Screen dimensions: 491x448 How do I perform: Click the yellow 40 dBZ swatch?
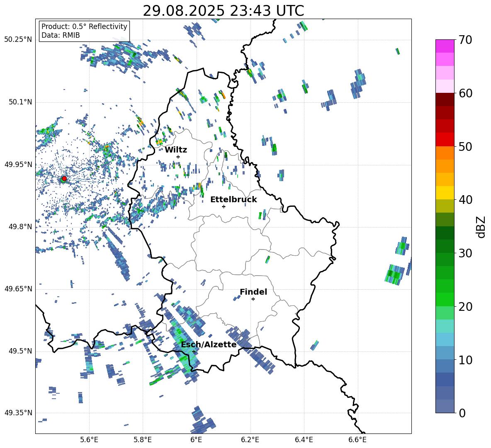coord(445,193)
